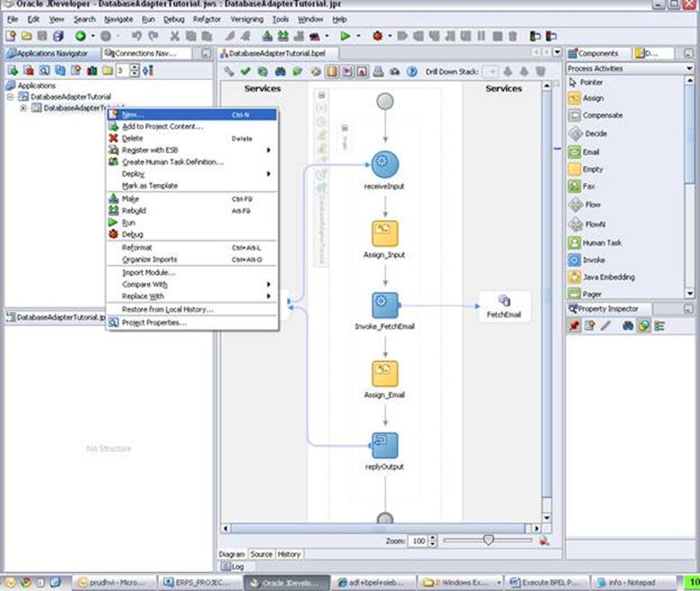
Task: Choose Import Module... menu entry
Action: [x=192, y=272]
